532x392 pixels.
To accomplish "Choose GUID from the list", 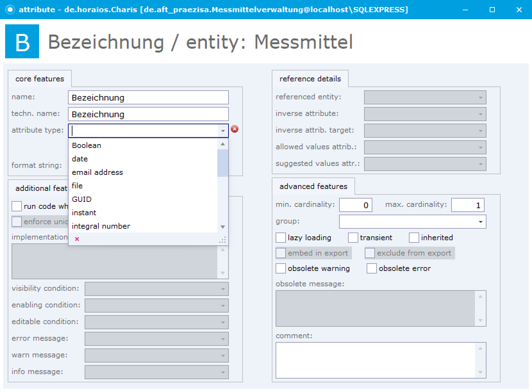I will point(143,199).
